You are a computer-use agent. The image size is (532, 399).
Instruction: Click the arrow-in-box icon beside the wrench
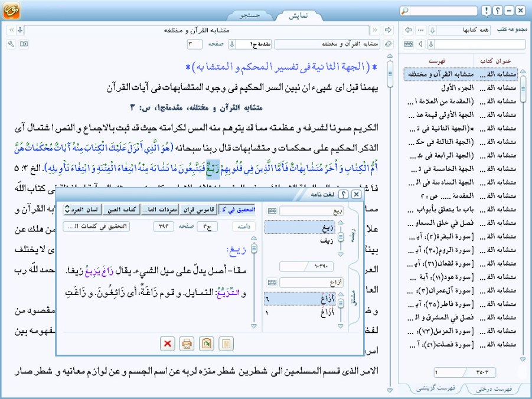coord(24,44)
